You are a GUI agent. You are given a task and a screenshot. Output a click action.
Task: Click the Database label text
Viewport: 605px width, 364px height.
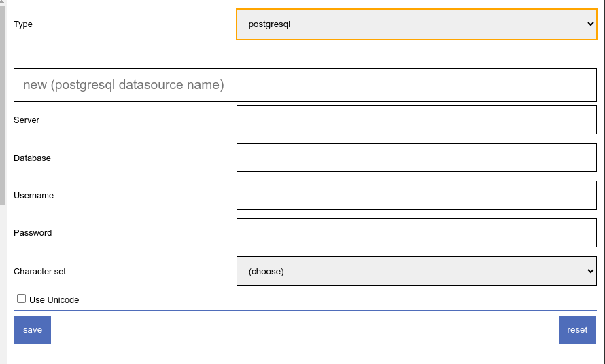[32, 158]
